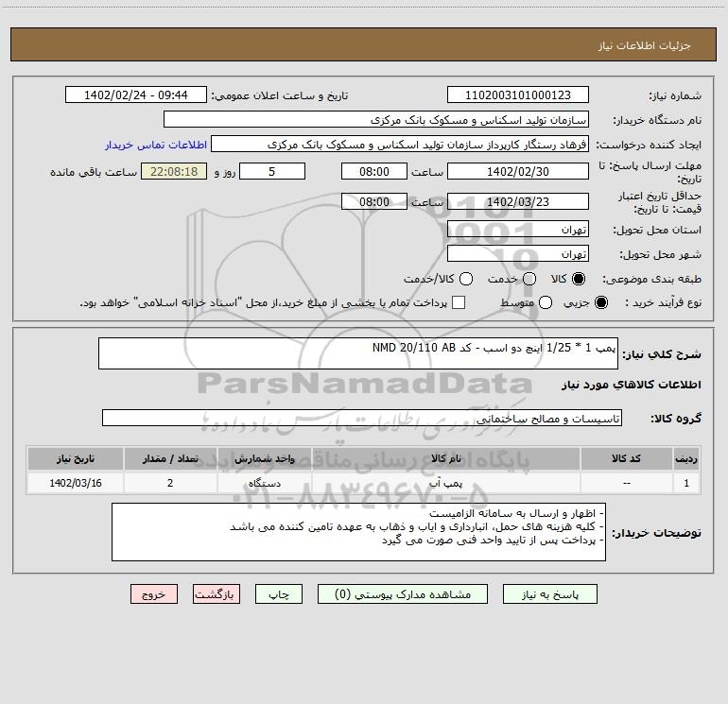
Task: Click the کد کالا column header
Action: [626, 459]
